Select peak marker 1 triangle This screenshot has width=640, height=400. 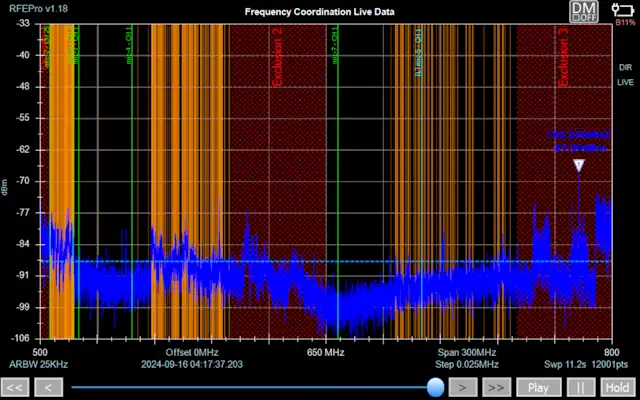pos(578,165)
